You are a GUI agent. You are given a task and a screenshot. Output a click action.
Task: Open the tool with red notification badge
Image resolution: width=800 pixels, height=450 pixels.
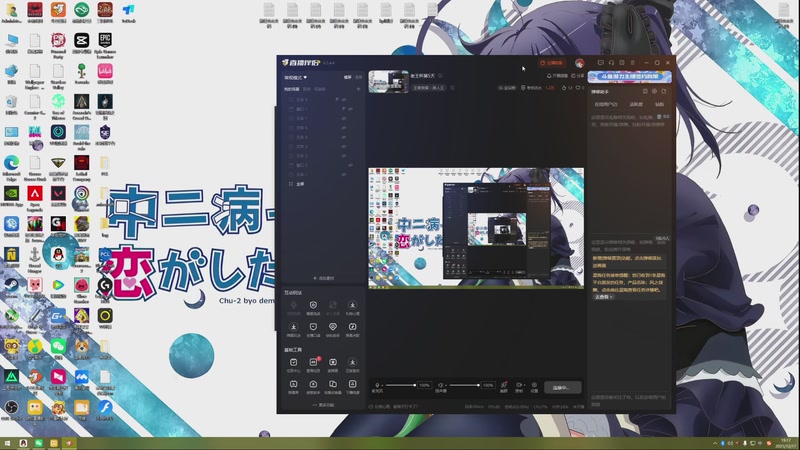click(313, 364)
